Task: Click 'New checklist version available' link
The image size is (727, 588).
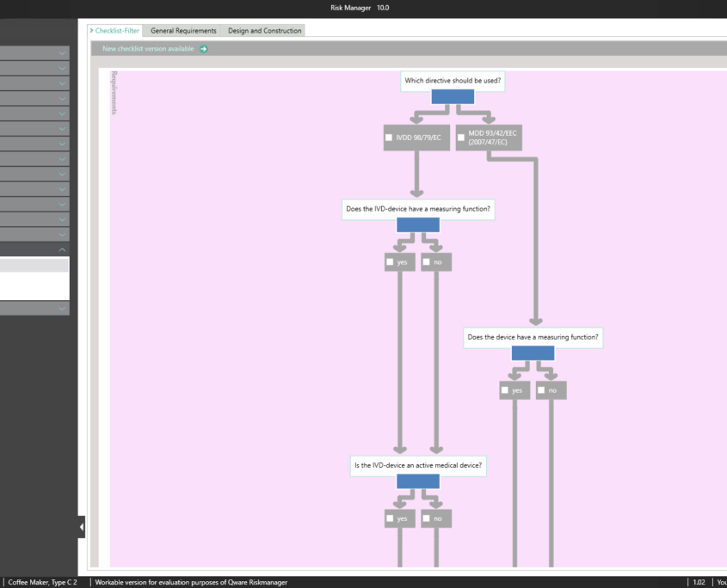Action: click(148, 49)
